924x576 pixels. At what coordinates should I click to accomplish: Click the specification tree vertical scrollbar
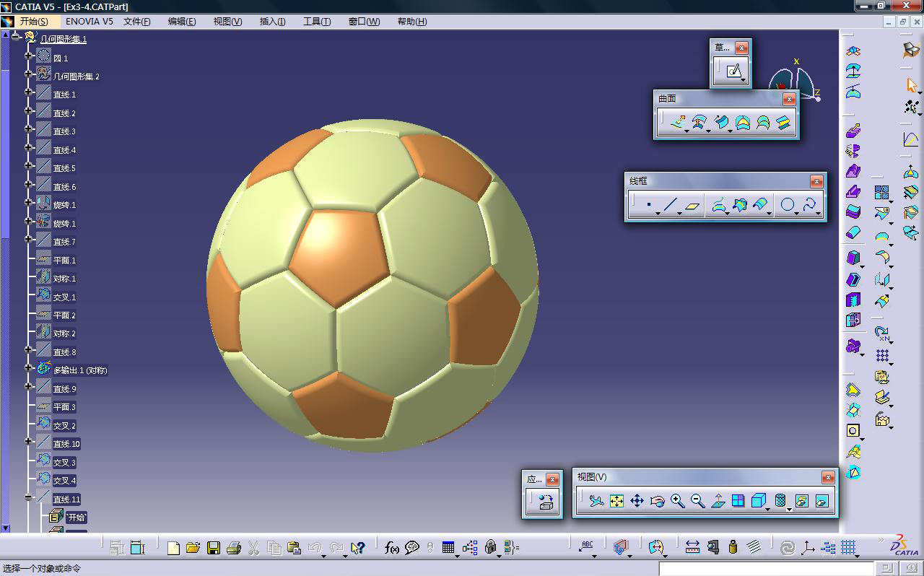click(5, 289)
